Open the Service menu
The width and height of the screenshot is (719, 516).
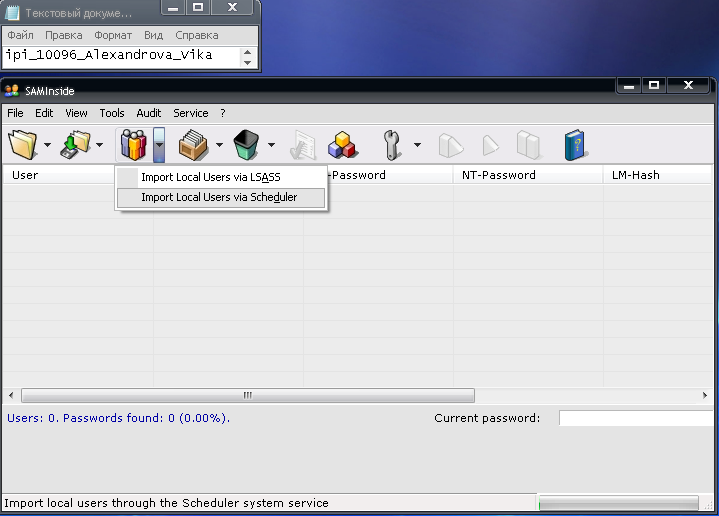pos(190,113)
